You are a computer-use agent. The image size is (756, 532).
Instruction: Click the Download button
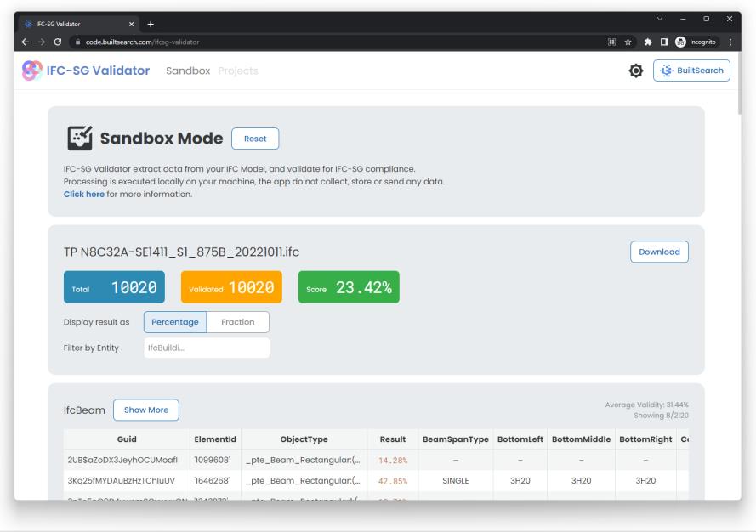(x=658, y=252)
